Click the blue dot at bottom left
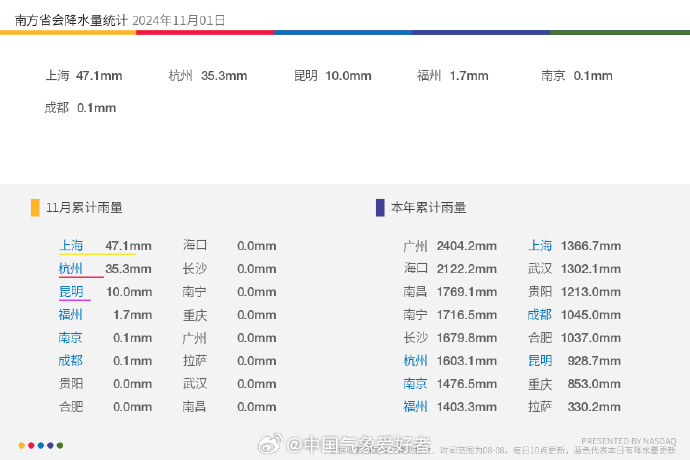690x460 pixels. [41, 445]
